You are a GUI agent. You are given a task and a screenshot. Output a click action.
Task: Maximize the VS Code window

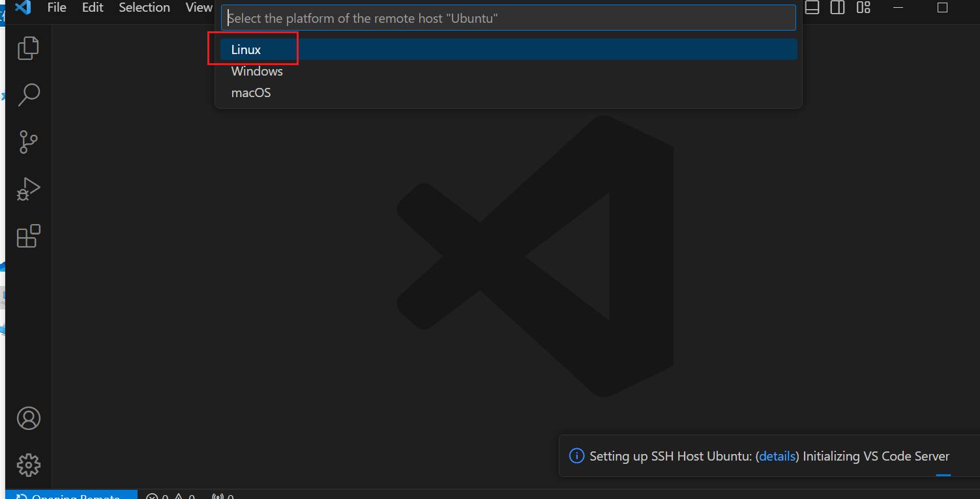(x=942, y=8)
